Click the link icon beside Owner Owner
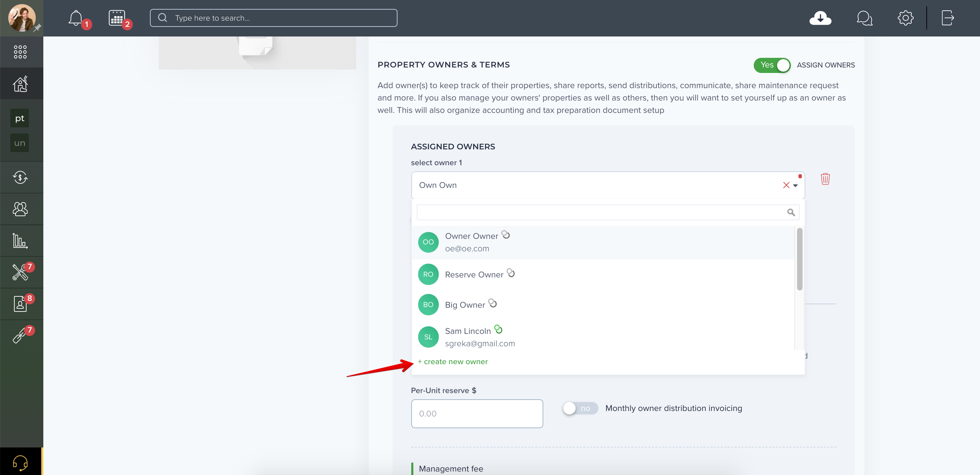 coord(505,235)
